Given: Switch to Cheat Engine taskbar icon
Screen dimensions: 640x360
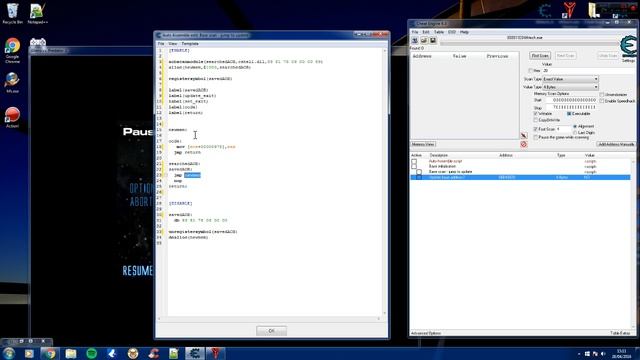Looking at the screenshot, I should click(x=195, y=353).
